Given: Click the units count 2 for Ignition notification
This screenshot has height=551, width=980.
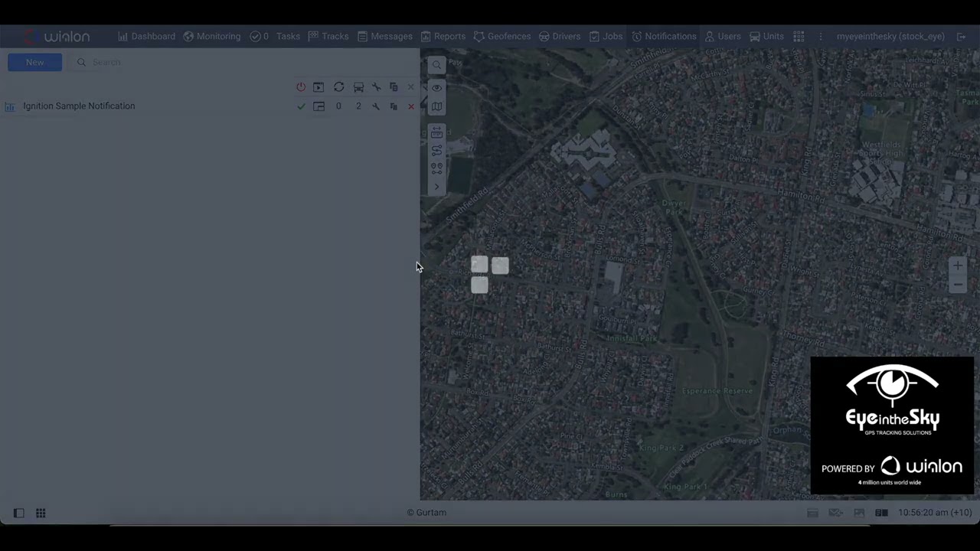Looking at the screenshot, I should (x=358, y=106).
